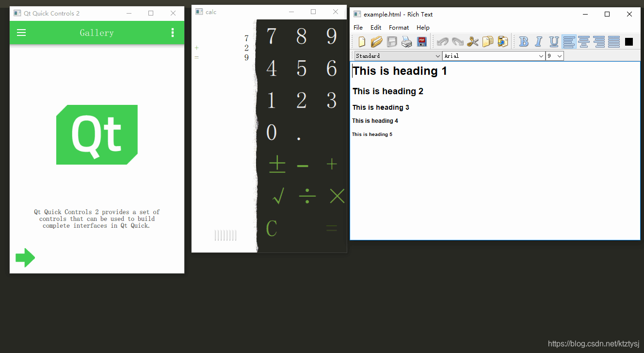Minimize the Qt Quick Controls 2 window
Screen dimensions: 644x353
pos(129,13)
